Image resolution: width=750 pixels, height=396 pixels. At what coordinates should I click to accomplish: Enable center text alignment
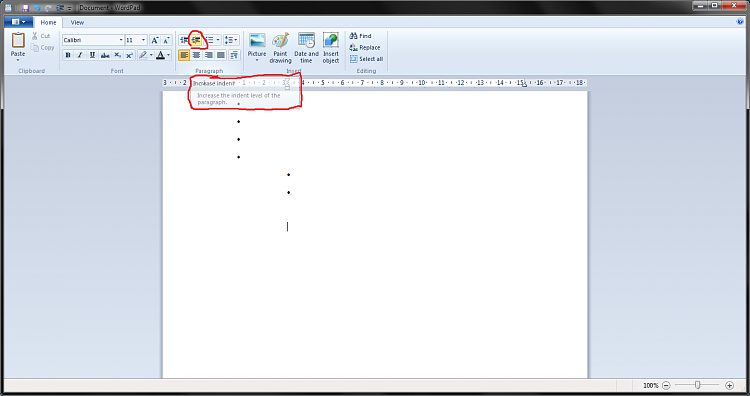197,55
